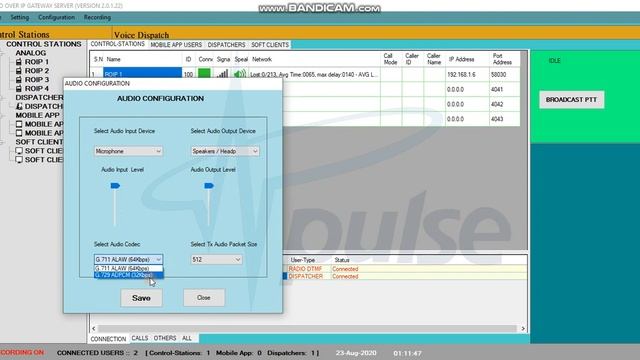
Task: Click the first SOFT CLIENT monitor icon
Action: tap(19, 151)
